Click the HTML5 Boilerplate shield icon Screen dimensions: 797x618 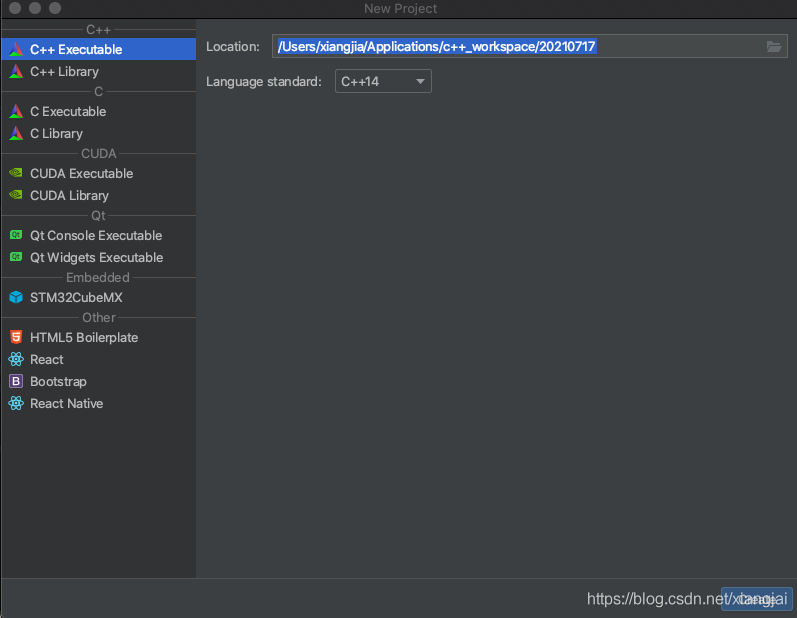click(16, 337)
